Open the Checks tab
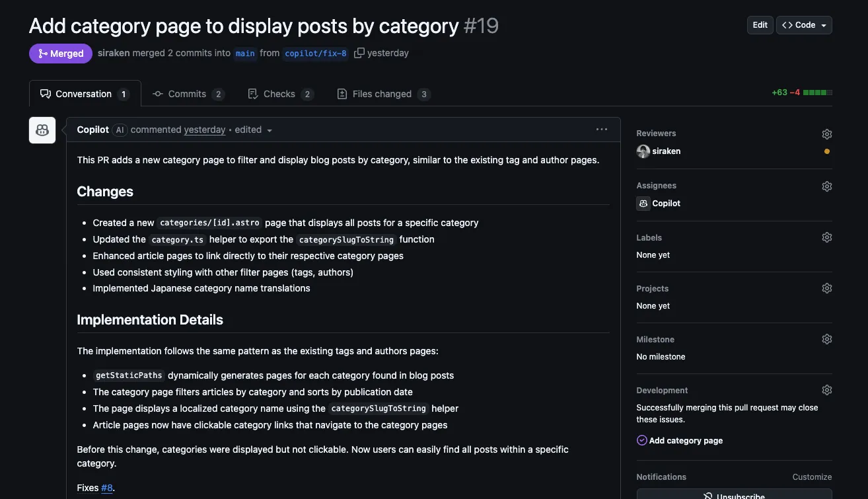The width and height of the screenshot is (868, 499). point(279,94)
